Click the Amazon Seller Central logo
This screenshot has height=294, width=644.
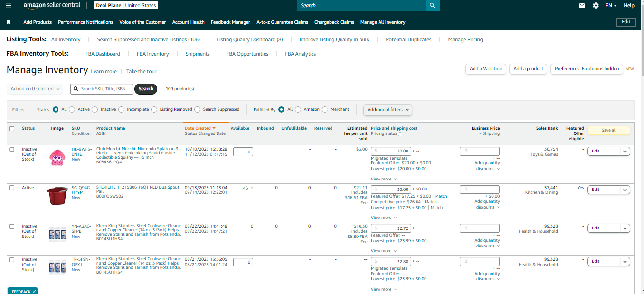coord(52,6)
